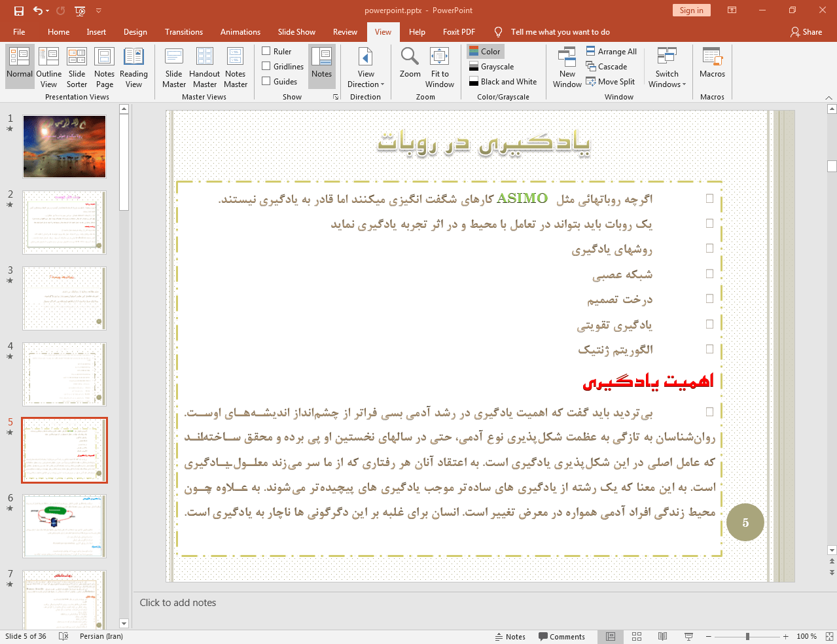Start Reading View from status bar

[x=662, y=636]
